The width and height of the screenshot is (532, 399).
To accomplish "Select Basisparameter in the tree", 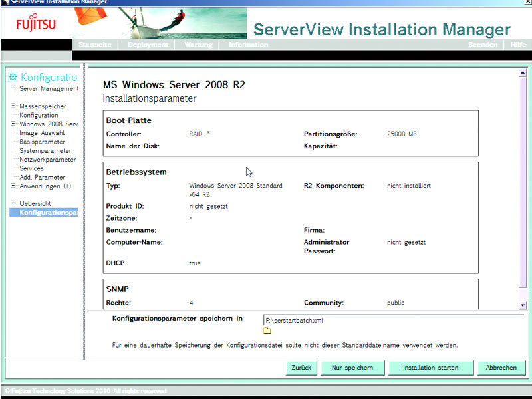I will [x=42, y=142].
